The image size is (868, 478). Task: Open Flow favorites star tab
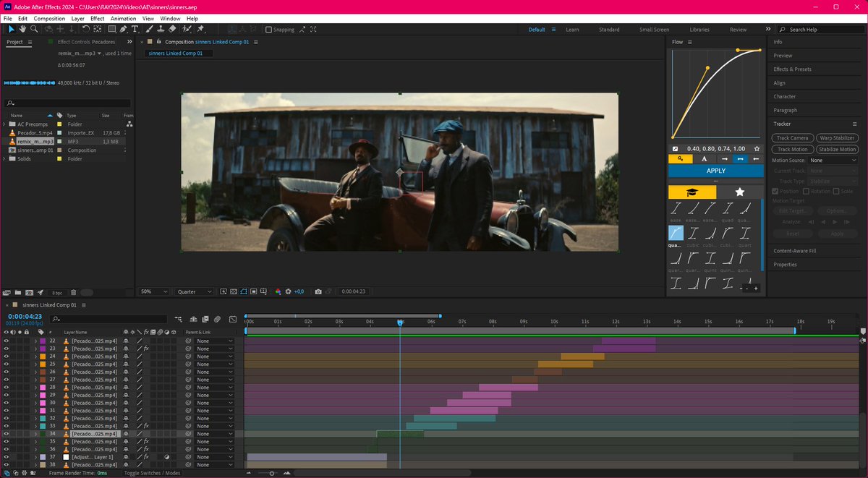(739, 192)
